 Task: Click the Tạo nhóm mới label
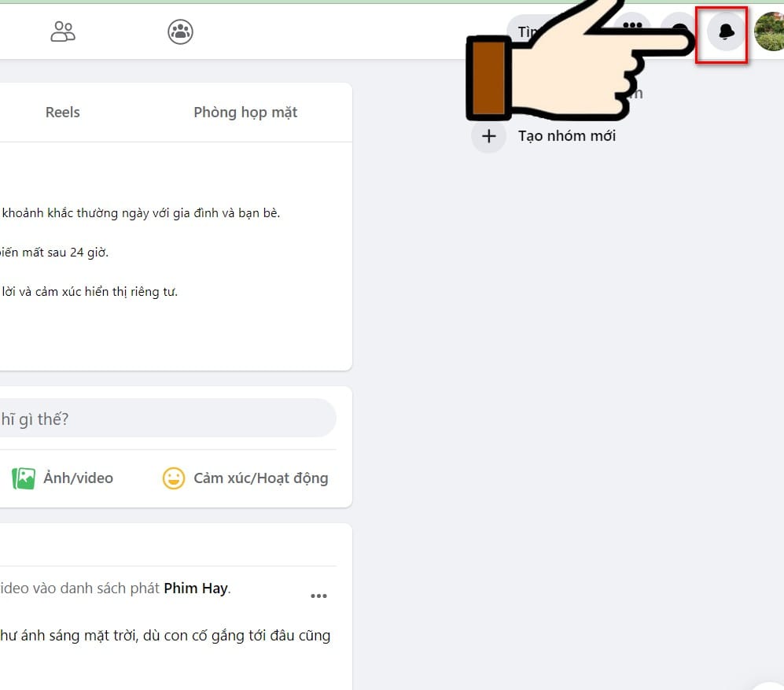click(x=566, y=136)
